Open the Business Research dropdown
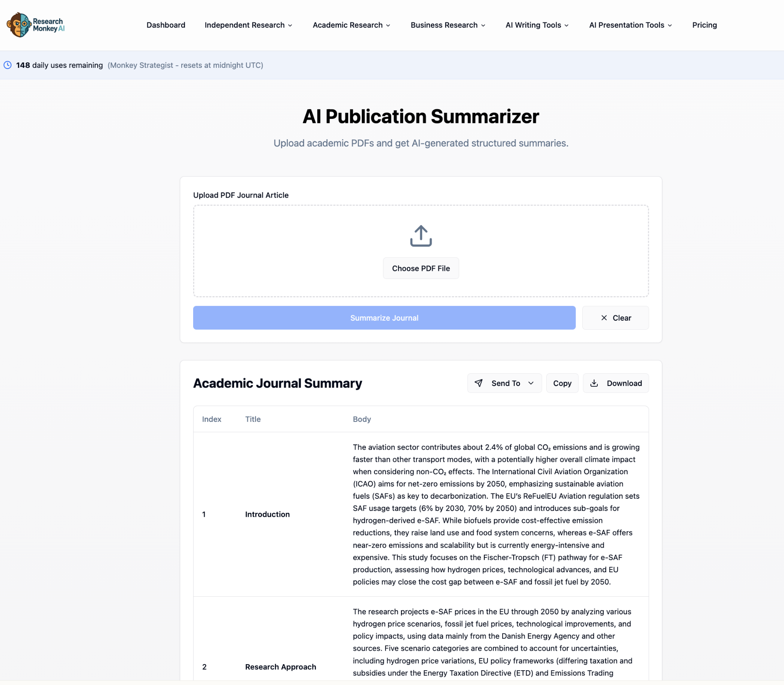784x685 pixels. point(448,25)
